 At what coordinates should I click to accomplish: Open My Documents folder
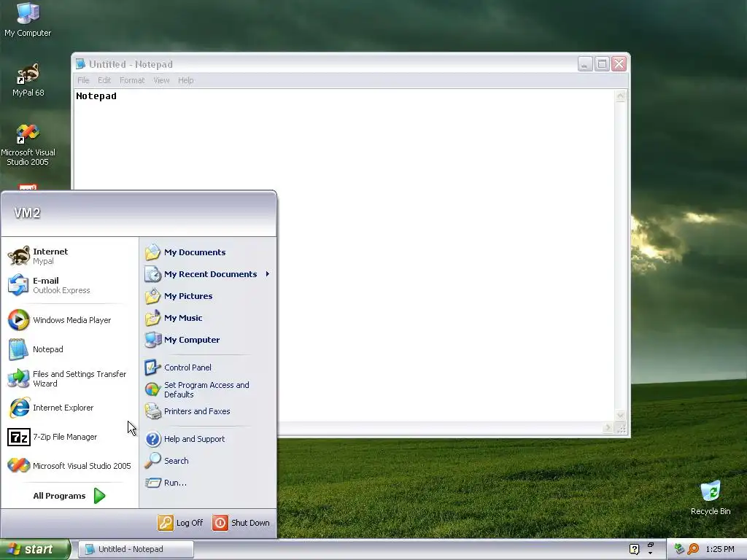[x=207, y=252]
